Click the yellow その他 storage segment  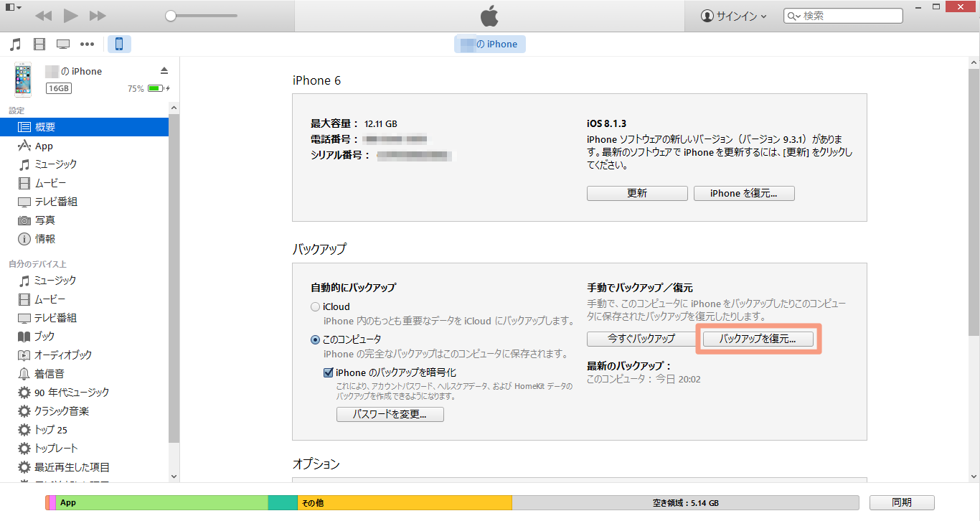404,502
